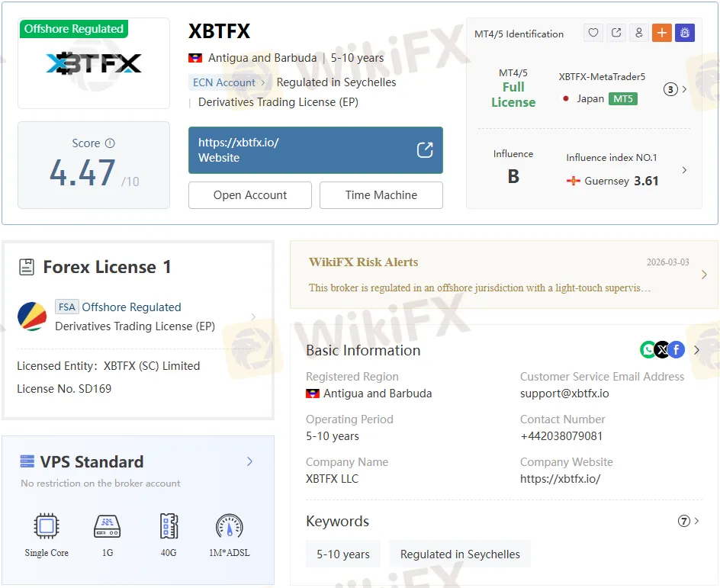Click the 40G memory icon
Image resolution: width=720 pixels, height=588 pixels.
point(169,526)
